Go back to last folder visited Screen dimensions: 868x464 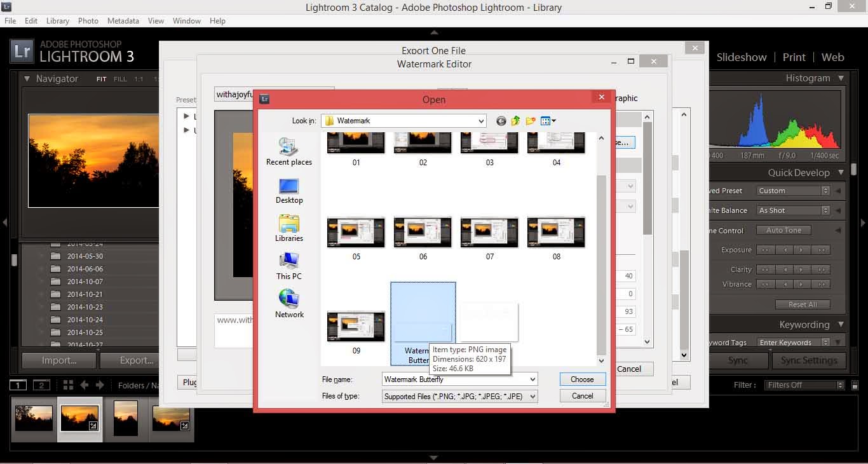point(501,121)
